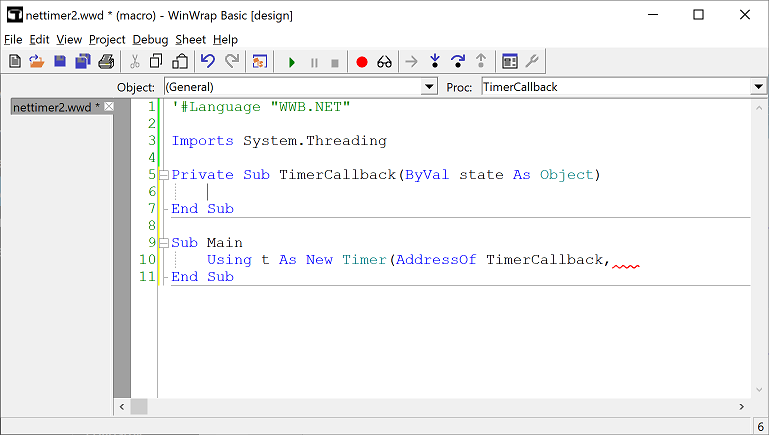Close the nettimer2.wwd tab with the X

pyautogui.click(x=108, y=107)
